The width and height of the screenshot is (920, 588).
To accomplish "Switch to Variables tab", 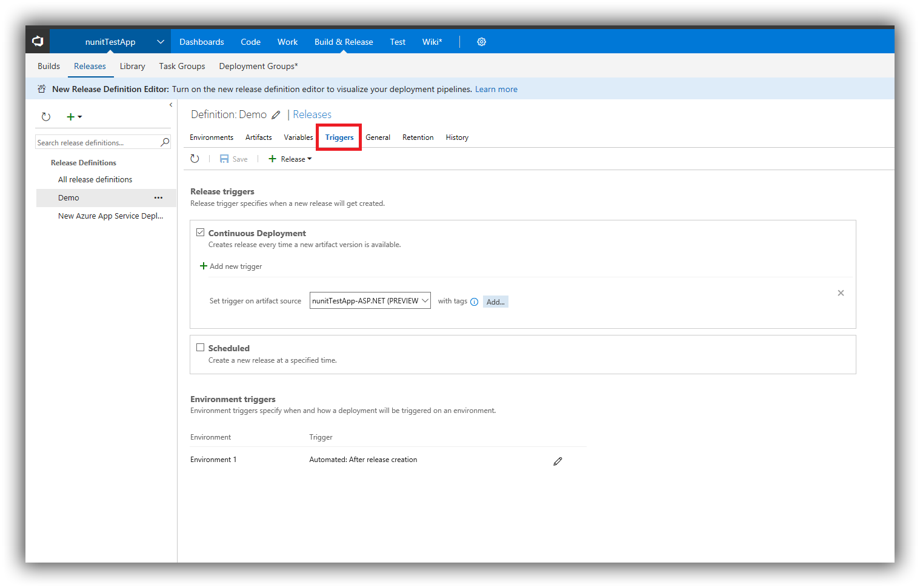I will tap(298, 137).
